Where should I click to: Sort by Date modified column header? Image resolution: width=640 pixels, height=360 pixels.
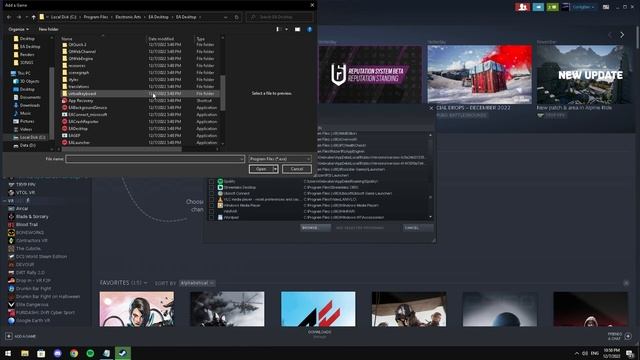tap(161, 39)
